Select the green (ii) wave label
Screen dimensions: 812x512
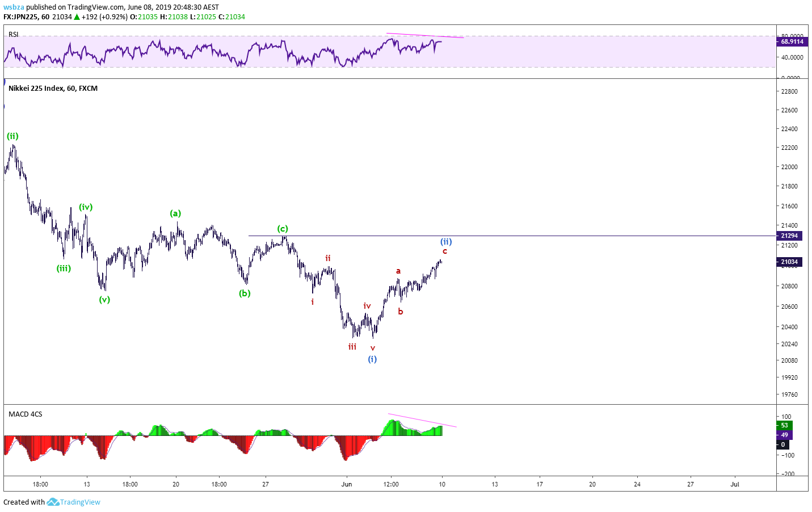coord(12,136)
